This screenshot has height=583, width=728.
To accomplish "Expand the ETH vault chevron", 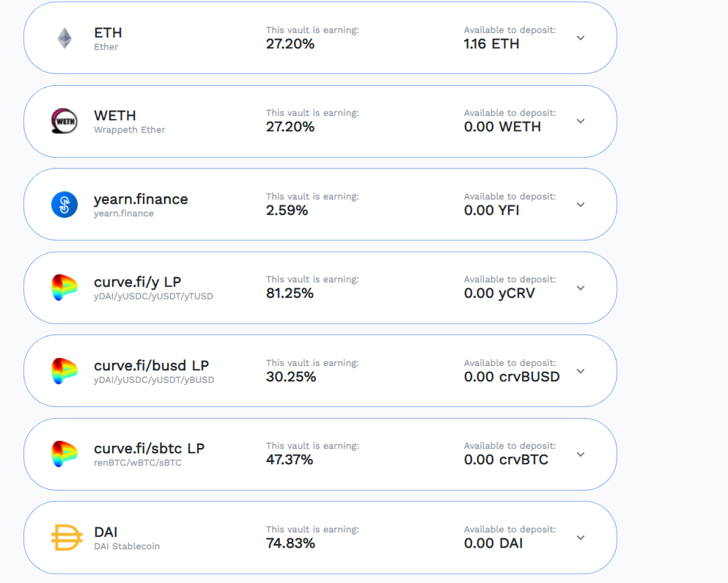I will tap(581, 38).
